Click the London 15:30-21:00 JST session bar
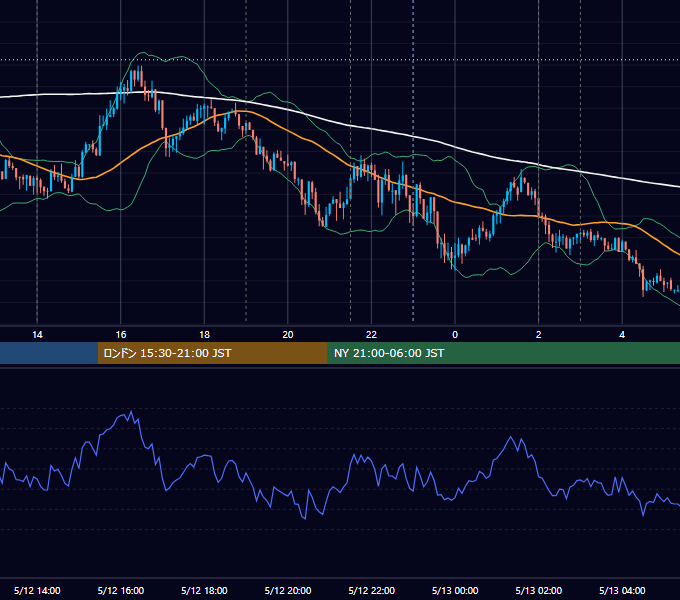This screenshot has width=680, height=600. pyautogui.click(x=212, y=353)
